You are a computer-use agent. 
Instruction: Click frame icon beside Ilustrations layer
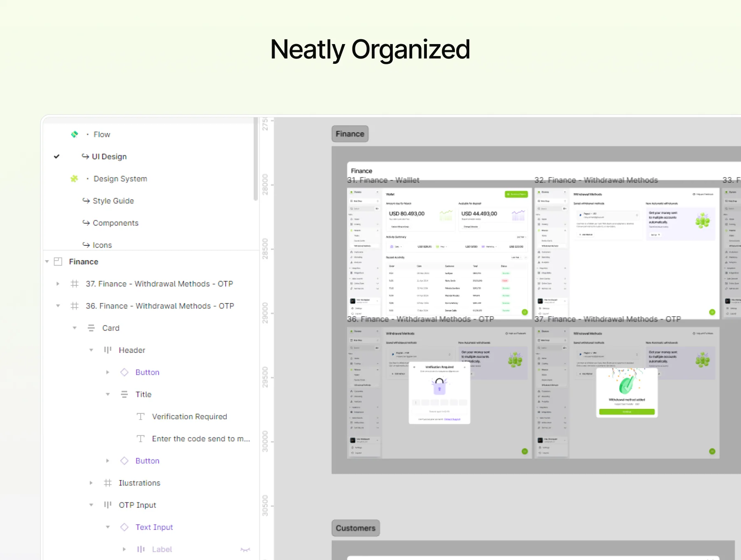(x=107, y=483)
